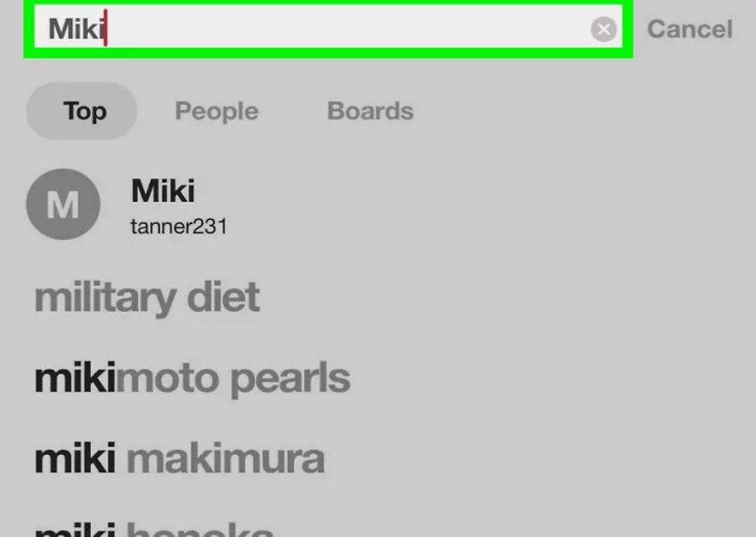This screenshot has width=756, height=537.
Task: Open the Miki user result
Action: pos(163,192)
